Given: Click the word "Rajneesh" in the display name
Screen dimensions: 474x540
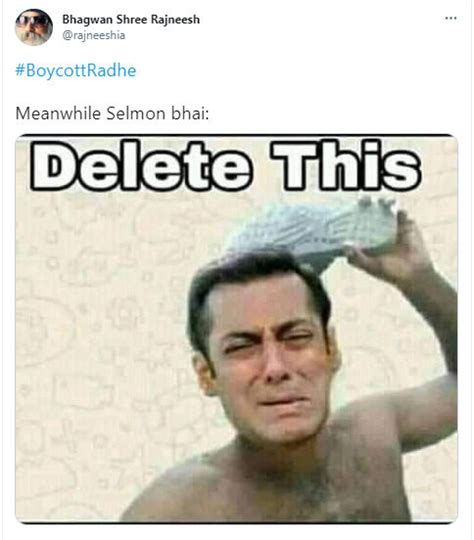Looking at the screenshot, I should 175,20.
